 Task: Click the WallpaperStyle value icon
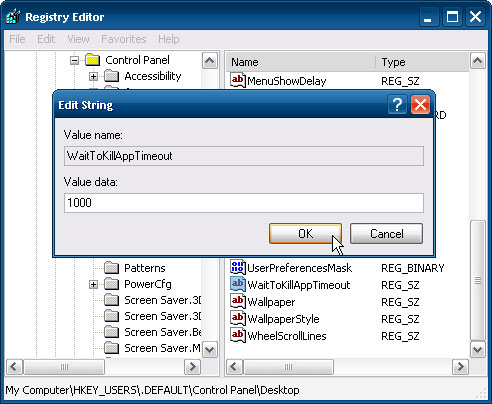[x=238, y=319]
